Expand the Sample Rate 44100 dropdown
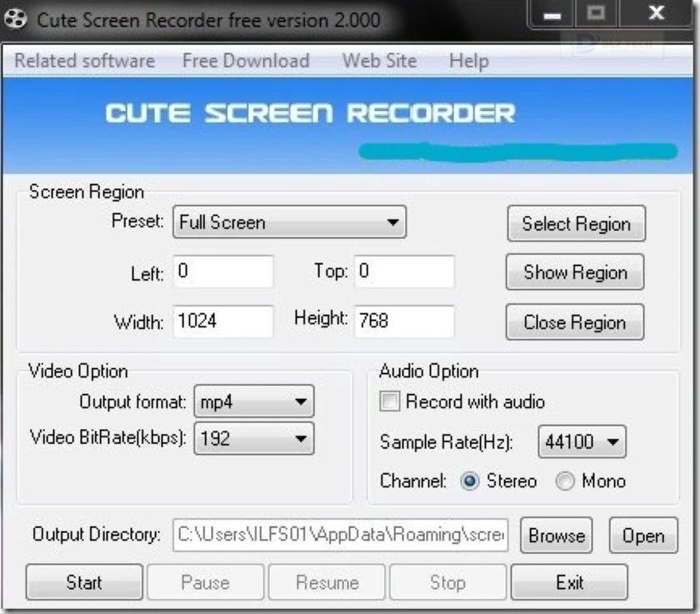 (582, 442)
